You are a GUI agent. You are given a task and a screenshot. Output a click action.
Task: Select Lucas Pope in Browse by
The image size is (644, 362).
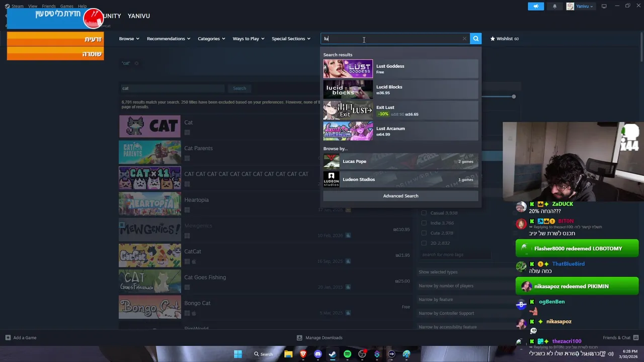[400, 161]
